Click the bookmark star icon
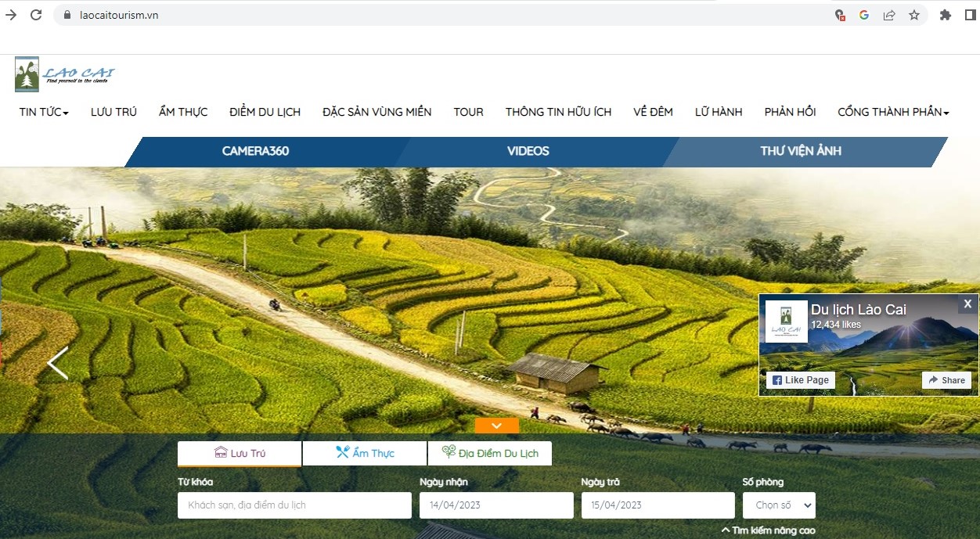980x539 pixels. [x=913, y=14]
